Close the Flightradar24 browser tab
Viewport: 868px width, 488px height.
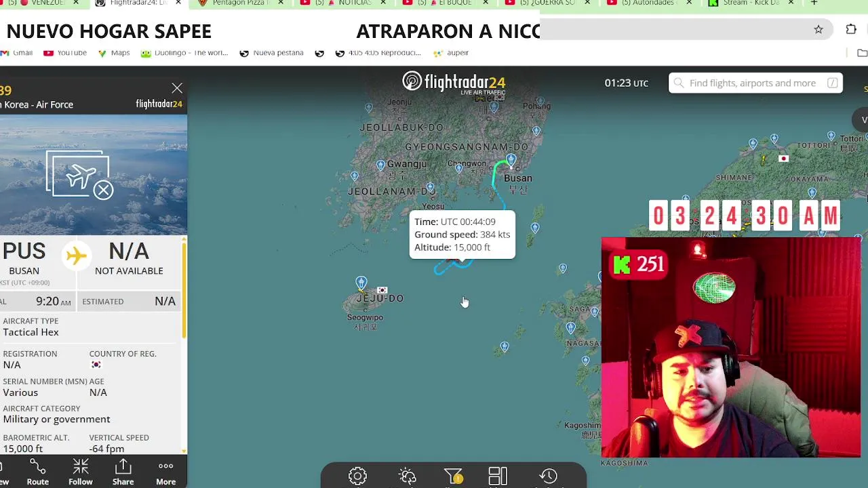point(178,3)
